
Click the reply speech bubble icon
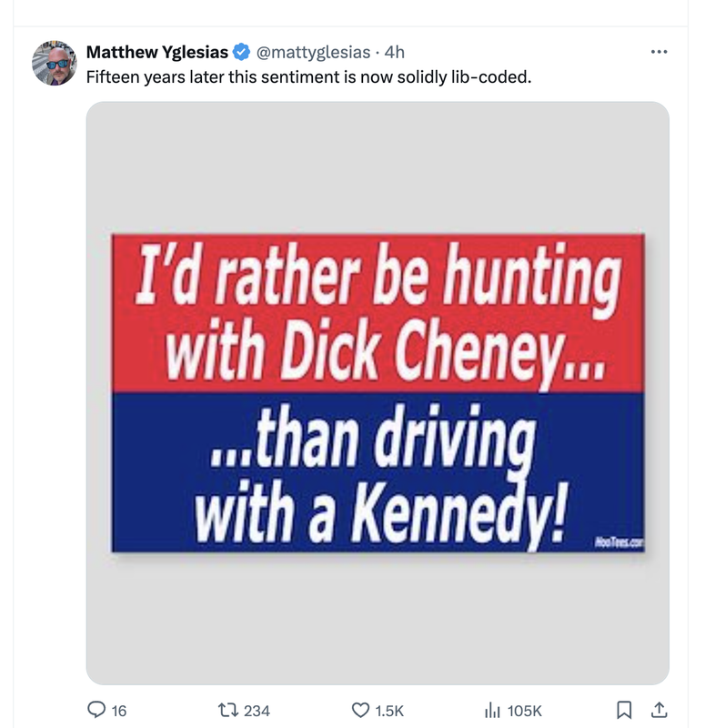[x=96, y=710]
